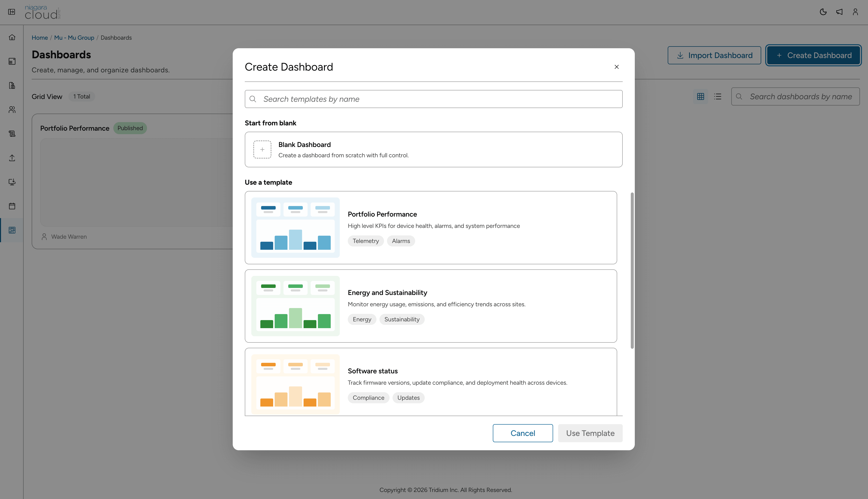Go to Home sidebar icon
Screen dimensions: 868x499
12,37
